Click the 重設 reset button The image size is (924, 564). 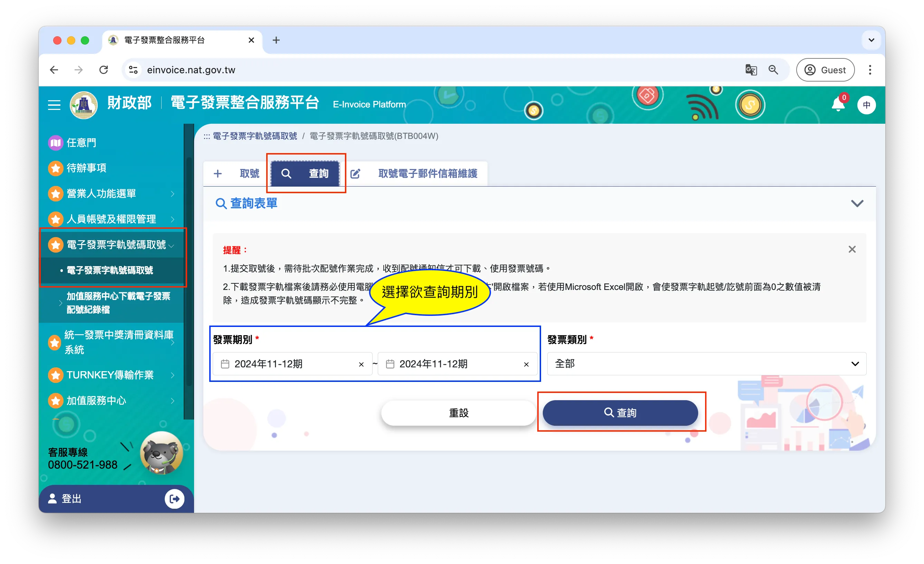click(x=459, y=413)
